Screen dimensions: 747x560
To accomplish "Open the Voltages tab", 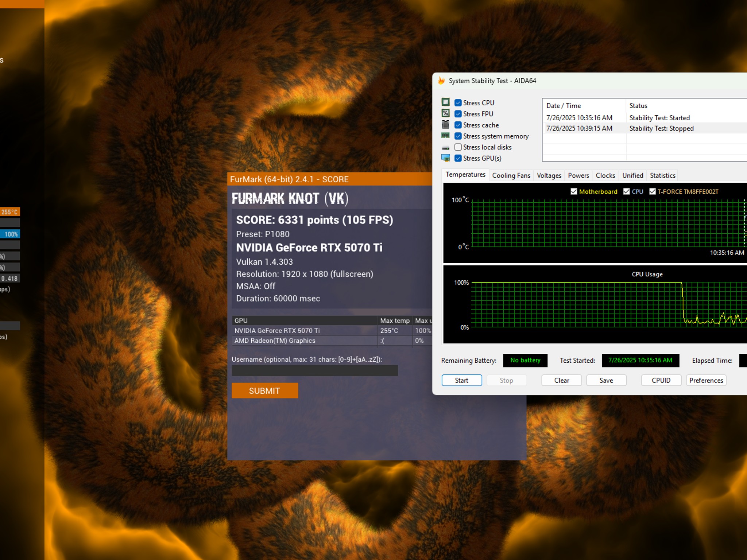I will tap(549, 175).
